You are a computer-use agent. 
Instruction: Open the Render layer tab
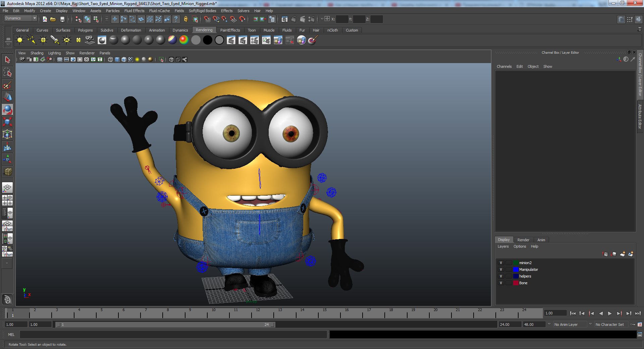coord(523,240)
